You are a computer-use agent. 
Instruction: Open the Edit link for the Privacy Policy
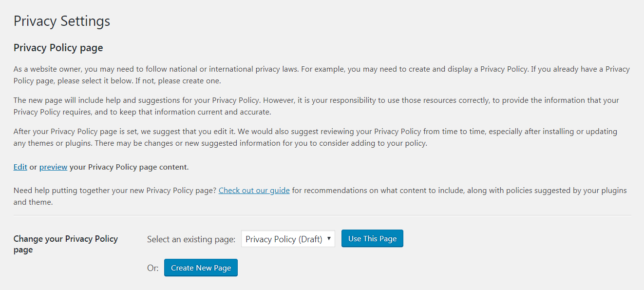coord(20,167)
